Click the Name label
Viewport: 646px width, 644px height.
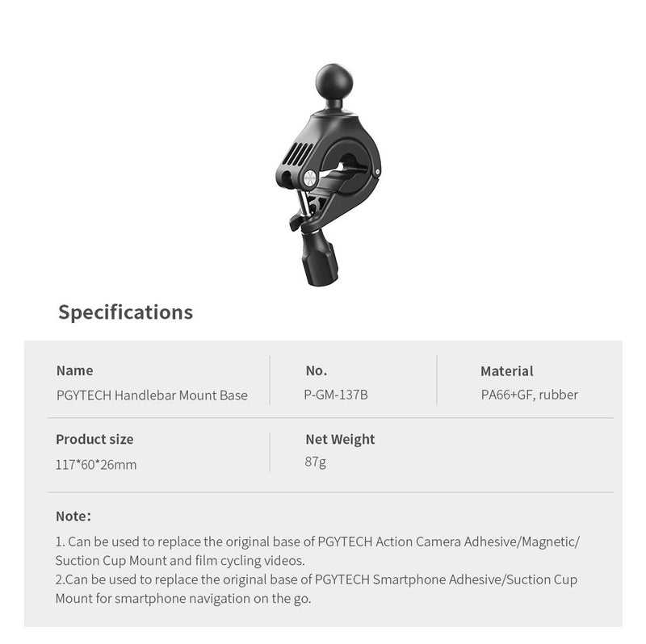[x=74, y=370]
